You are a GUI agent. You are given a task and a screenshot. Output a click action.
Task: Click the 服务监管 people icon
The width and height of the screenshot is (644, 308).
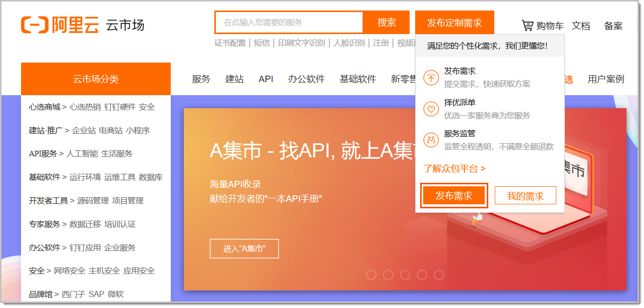[x=431, y=140]
